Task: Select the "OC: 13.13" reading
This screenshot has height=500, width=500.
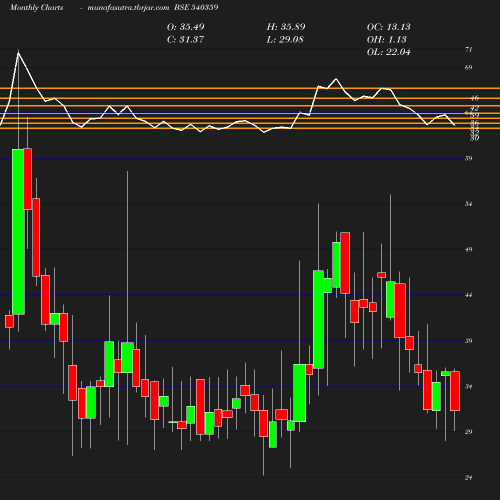Action: (388, 27)
